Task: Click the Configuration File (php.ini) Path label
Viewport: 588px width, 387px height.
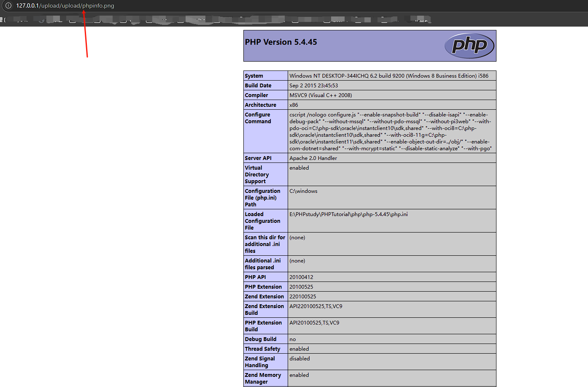Action: 262,198
